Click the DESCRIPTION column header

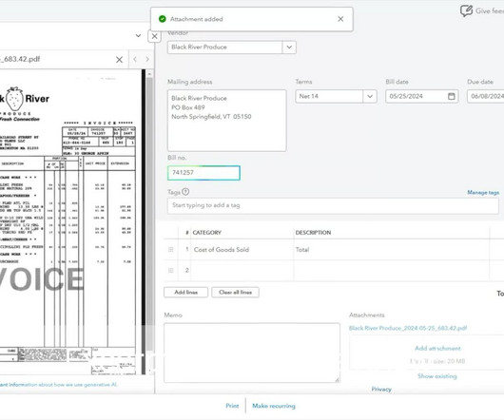click(313, 233)
